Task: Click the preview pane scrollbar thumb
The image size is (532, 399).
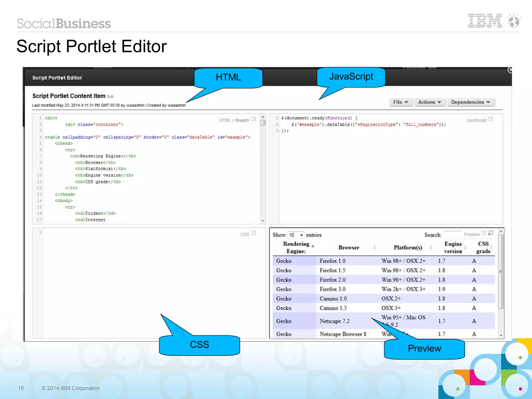Action: [501, 272]
